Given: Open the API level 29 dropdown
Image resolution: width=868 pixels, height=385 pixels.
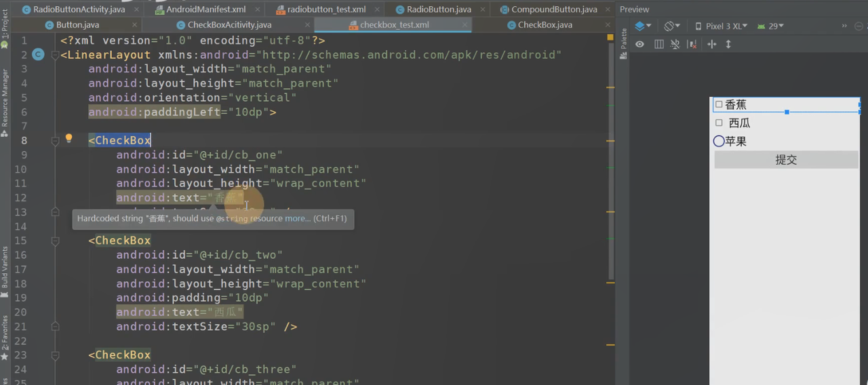Looking at the screenshot, I should click(771, 26).
